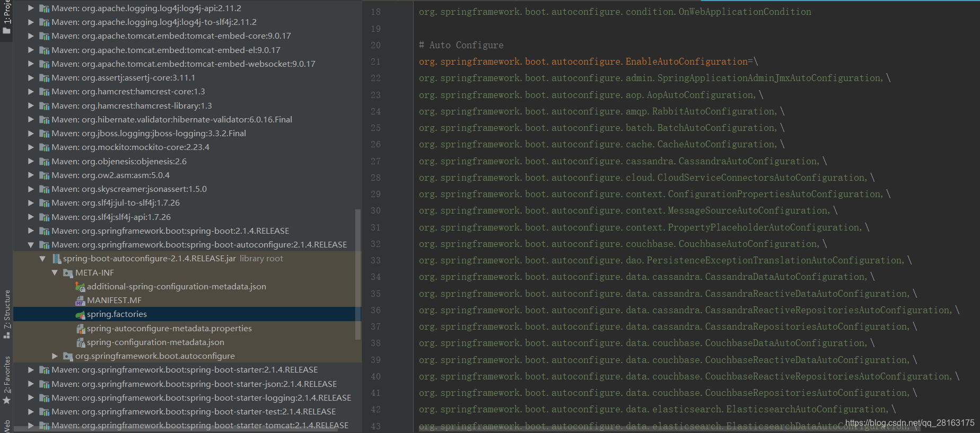Click library icon for jsonassert:1.5.0

click(45, 189)
